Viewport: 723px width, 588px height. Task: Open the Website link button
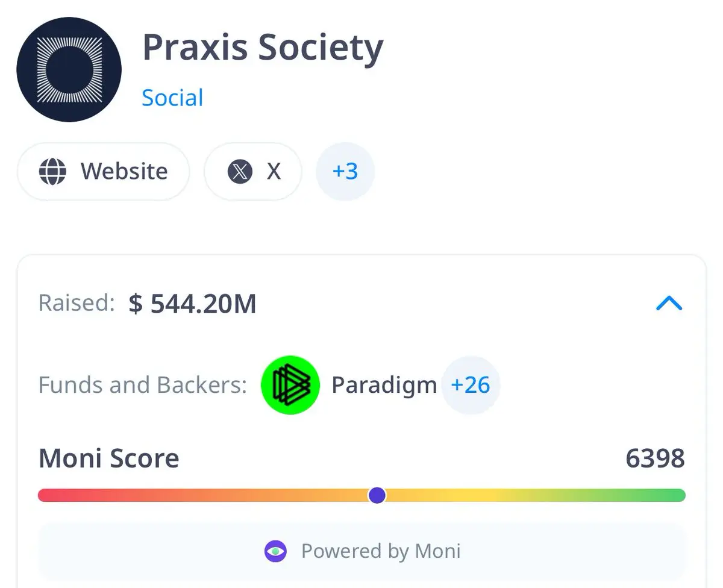coord(103,172)
